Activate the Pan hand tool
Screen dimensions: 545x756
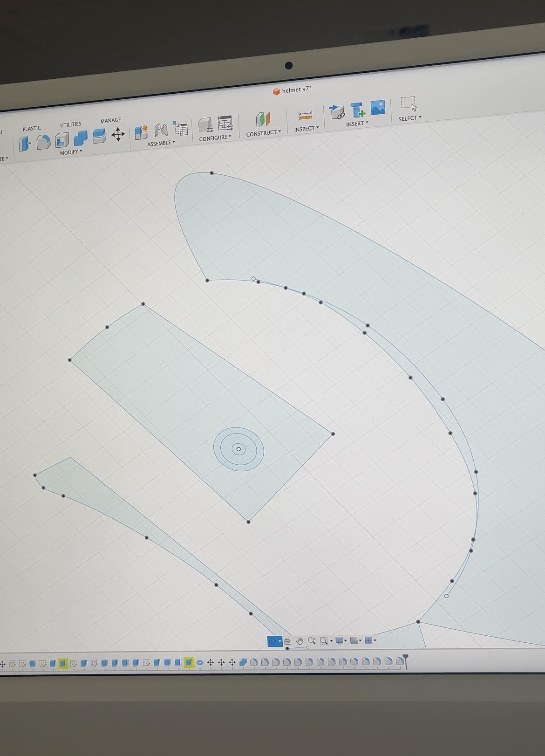[x=300, y=641]
